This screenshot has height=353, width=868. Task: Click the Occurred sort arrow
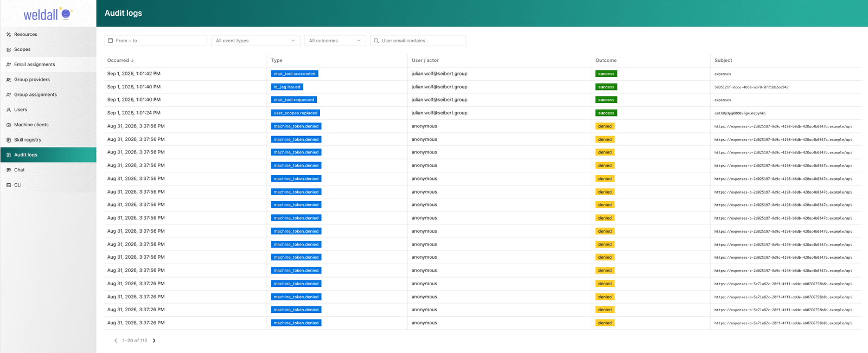point(132,60)
